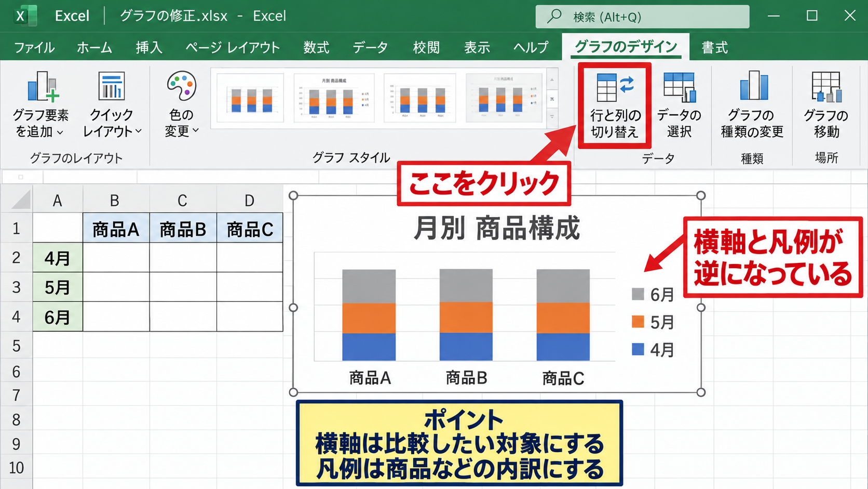Open the グラフ要素を追加 dropdown
The width and height of the screenshot is (868, 489).
coord(40,105)
